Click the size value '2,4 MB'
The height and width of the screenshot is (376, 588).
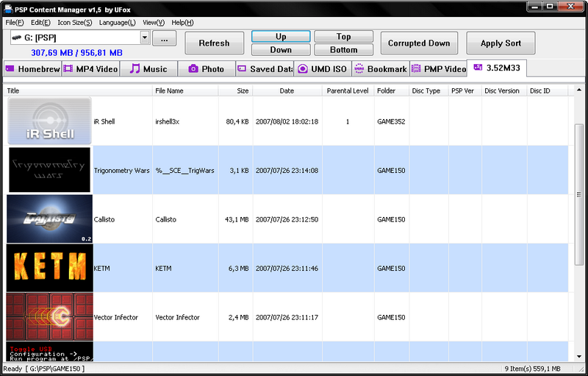[x=238, y=317]
